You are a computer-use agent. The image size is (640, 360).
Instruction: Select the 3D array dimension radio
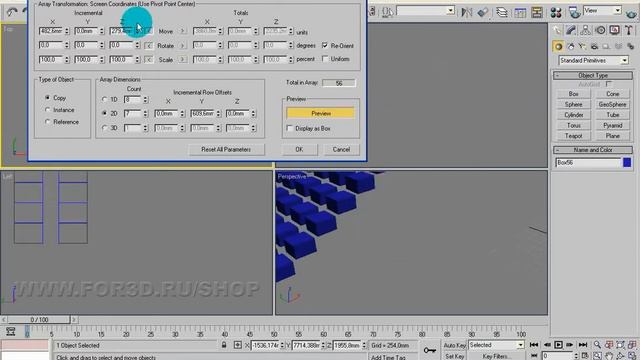(104, 128)
